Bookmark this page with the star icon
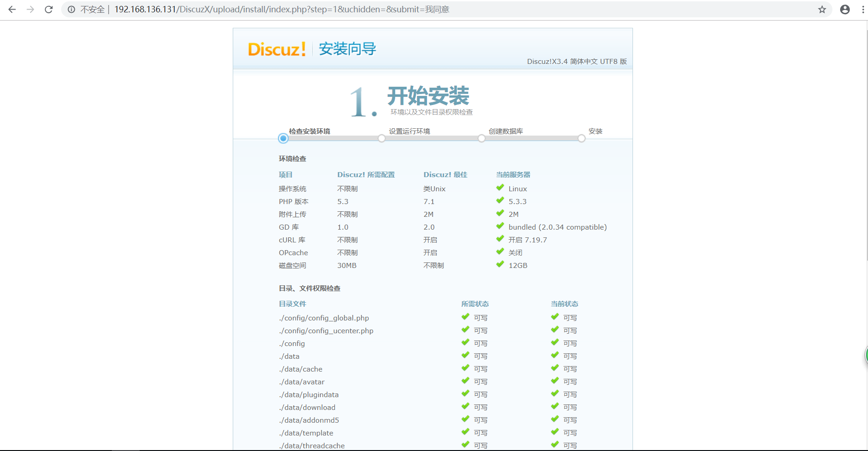Image resolution: width=868 pixels, height=451 pixels. [x=822, y=9]
